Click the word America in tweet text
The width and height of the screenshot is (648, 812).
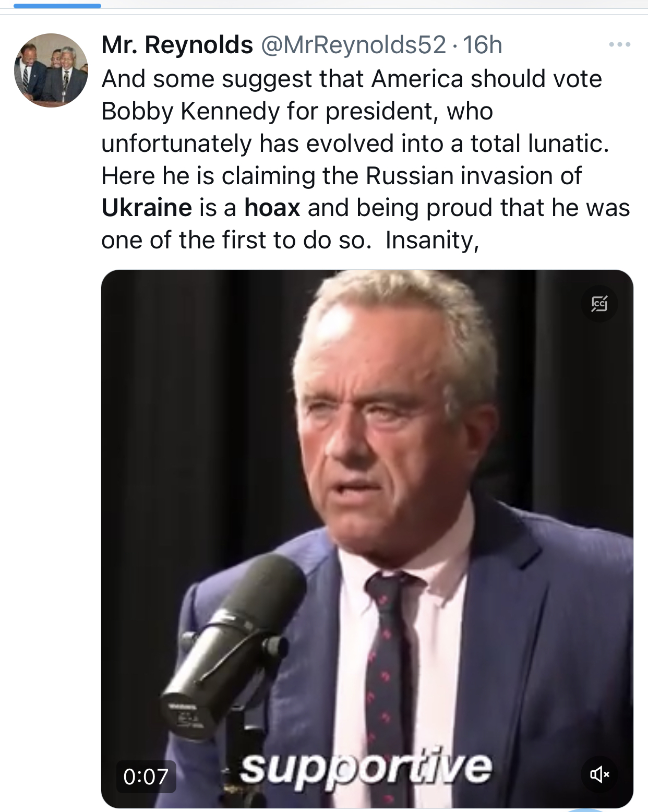(417, 79)
